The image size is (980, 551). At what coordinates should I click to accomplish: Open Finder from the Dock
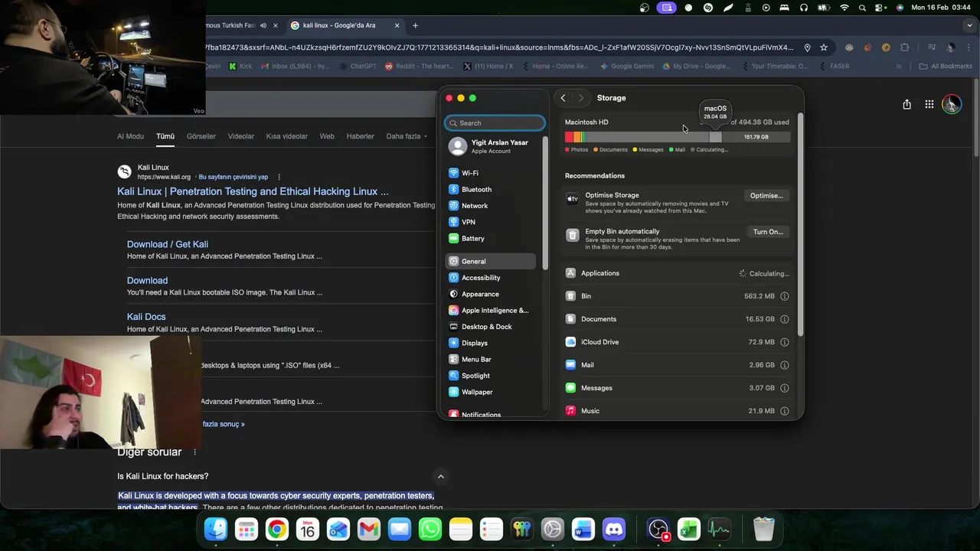[216, 529]
